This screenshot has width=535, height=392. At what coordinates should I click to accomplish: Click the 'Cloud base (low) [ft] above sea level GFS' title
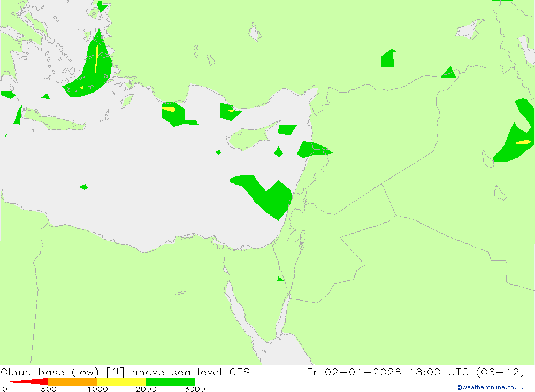(125, 372)
